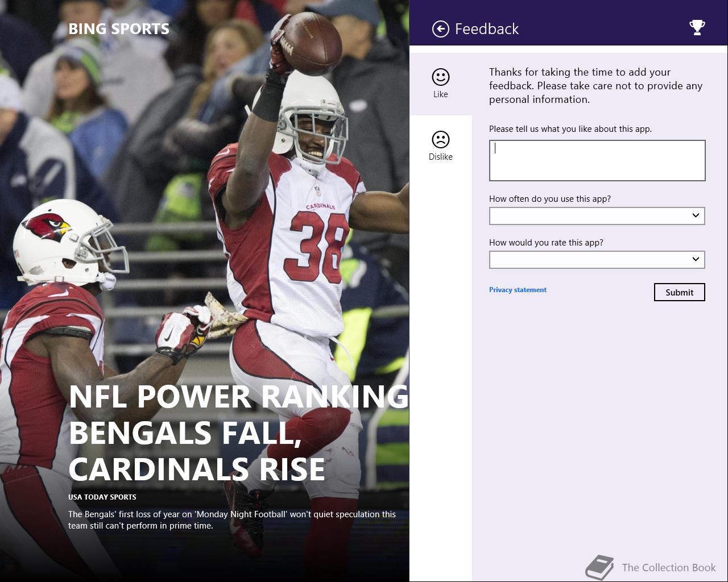Image resolution: width=728 pixels, height=582 pixels.
Task: Click the BING SPORTS title
Action: 119,29
